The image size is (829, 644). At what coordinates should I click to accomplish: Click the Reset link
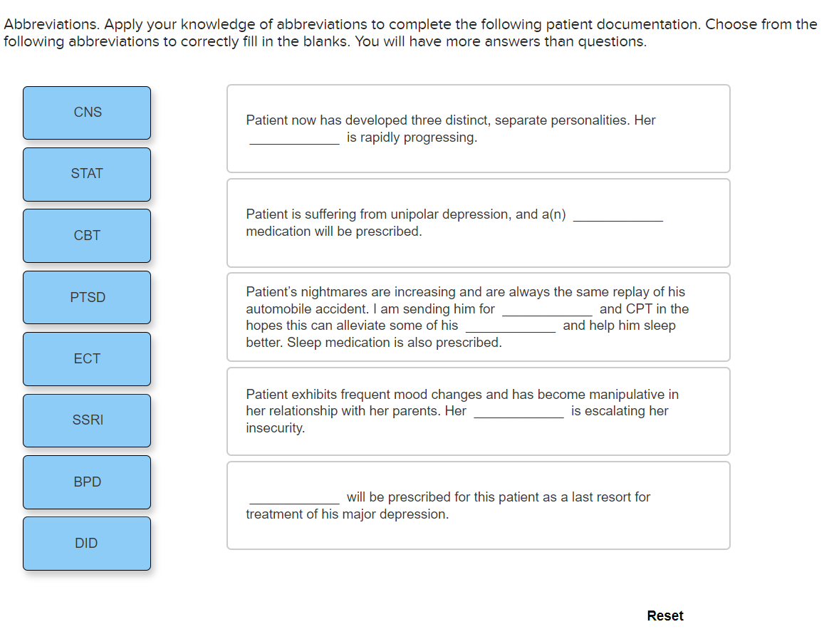coord(664,615)
